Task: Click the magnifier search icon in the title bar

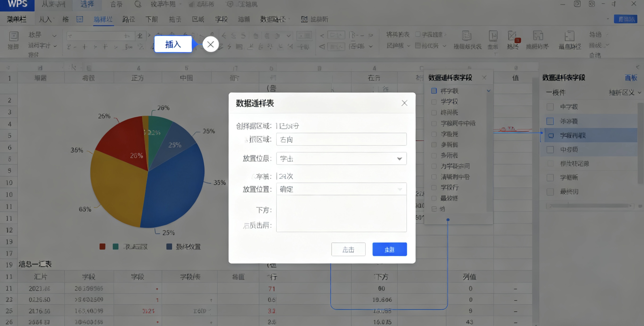Action: click(x=138, y=4)
